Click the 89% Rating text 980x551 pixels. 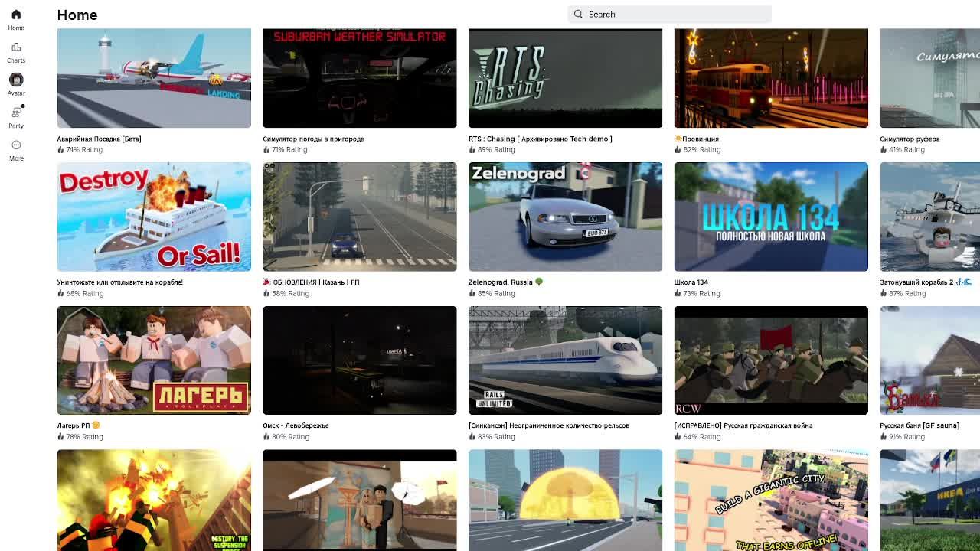pos(496,149)
